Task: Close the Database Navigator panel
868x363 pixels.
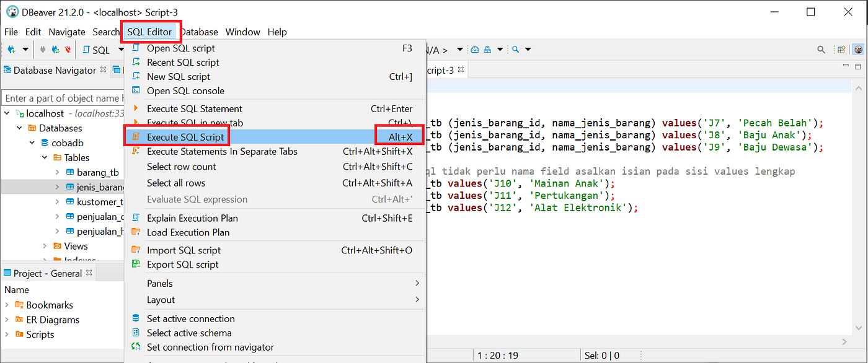Action: [102, 70]
